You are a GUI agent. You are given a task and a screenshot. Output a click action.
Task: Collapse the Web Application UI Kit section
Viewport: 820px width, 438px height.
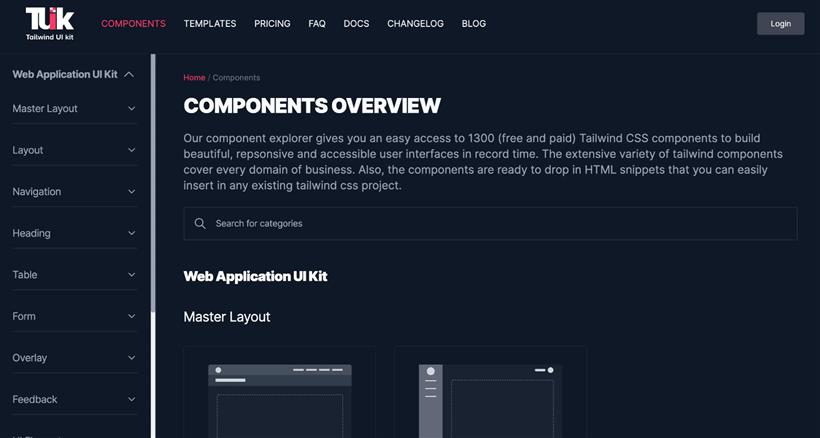coord(73,74)
